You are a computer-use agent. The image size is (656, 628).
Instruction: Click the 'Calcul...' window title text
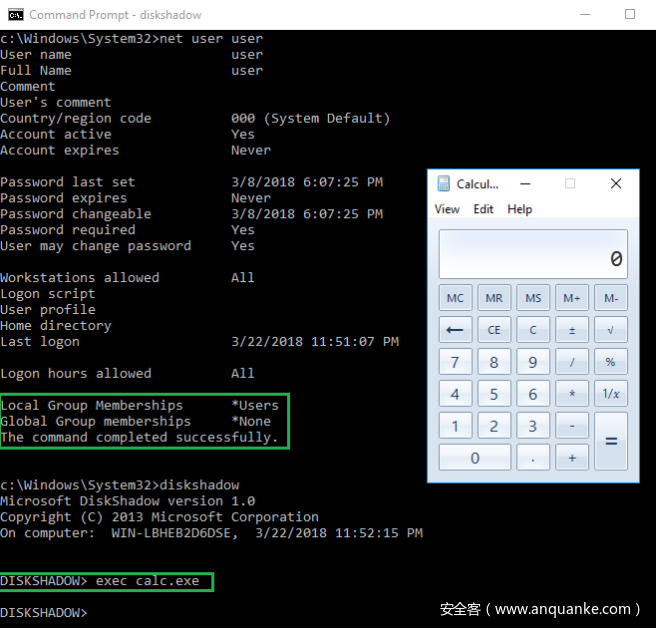[x=477, y=184]
